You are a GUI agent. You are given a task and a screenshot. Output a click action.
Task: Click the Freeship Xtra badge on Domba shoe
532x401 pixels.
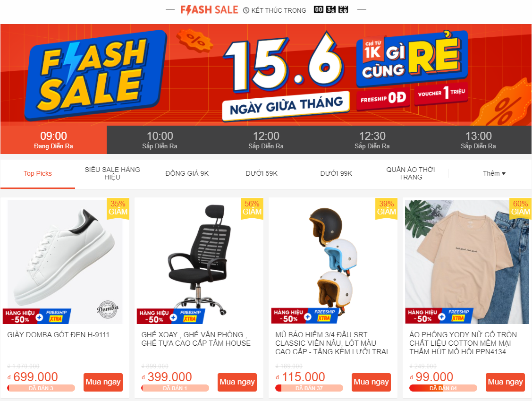pyautogui.click(x=56, y=316)
